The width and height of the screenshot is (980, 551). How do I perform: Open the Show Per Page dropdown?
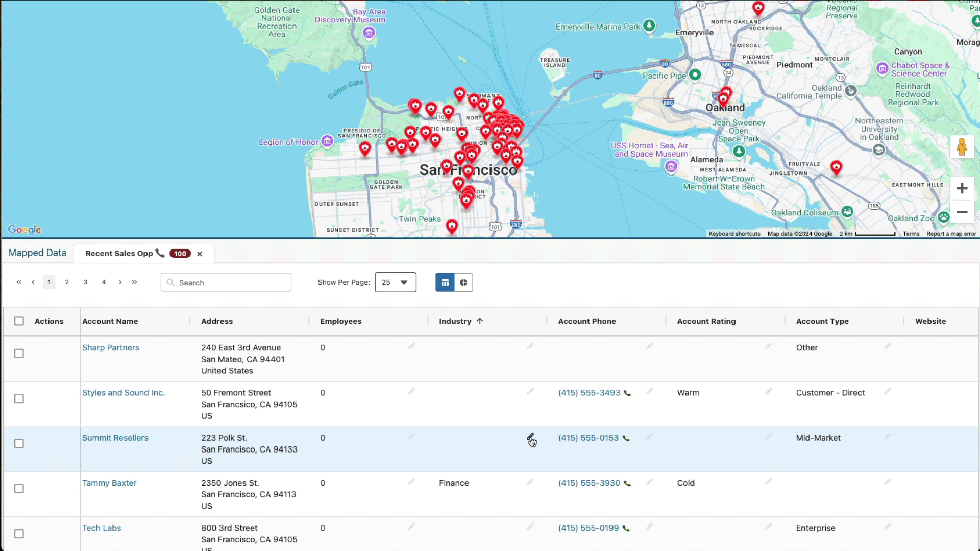coord(396,283)
